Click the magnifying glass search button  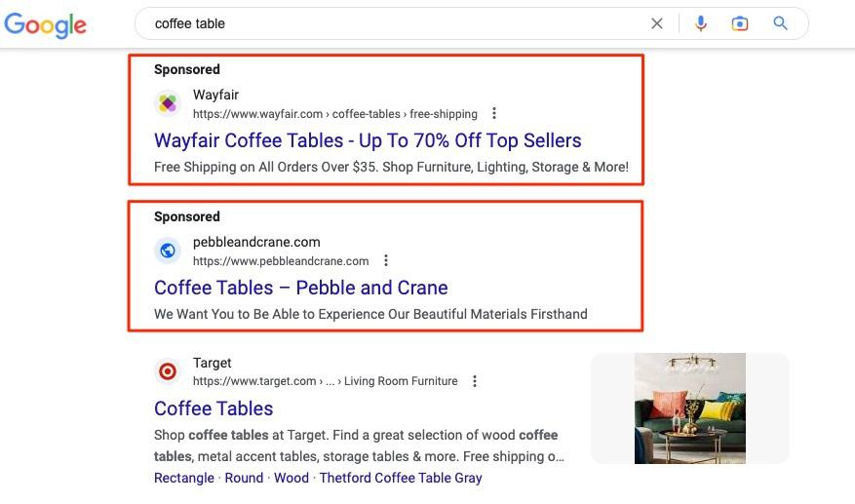[x=780, y=23]
